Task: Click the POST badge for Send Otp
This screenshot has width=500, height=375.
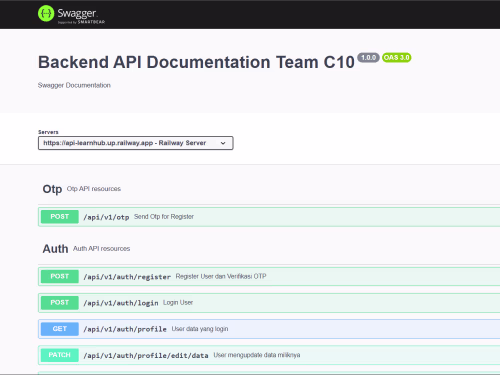Action: click(60, 217)
